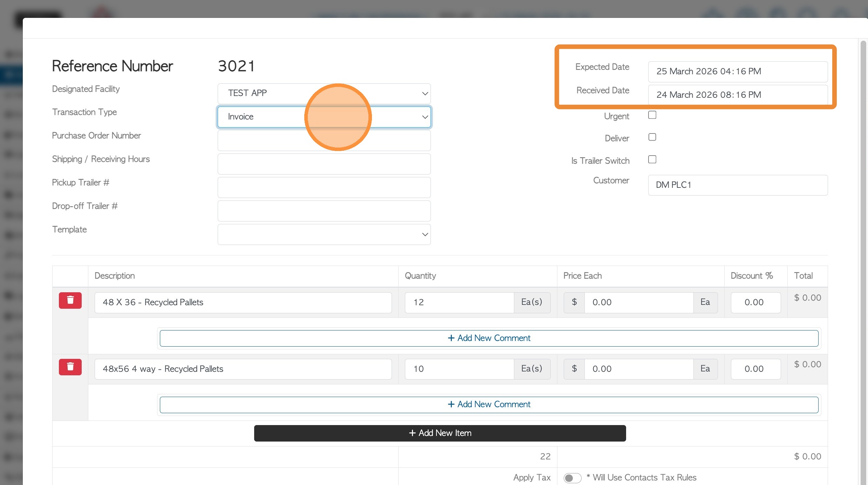Edit the Received Date field
The height and width of the screenshot is (485, 868).
pyautogui.click(x=738, y=95)
